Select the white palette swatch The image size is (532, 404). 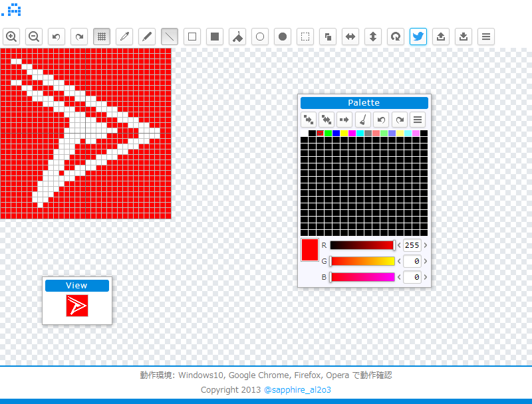pos(304,133)
